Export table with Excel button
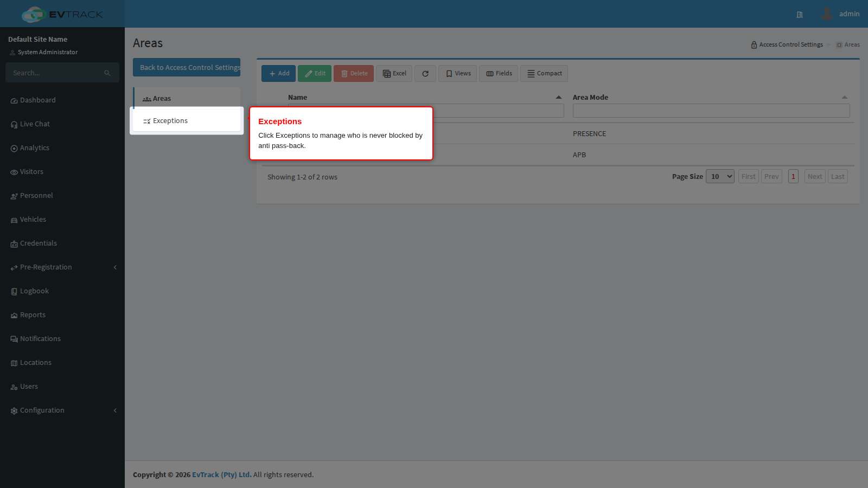The width and height of the screenshot is (868, 488). coord(394,73)
